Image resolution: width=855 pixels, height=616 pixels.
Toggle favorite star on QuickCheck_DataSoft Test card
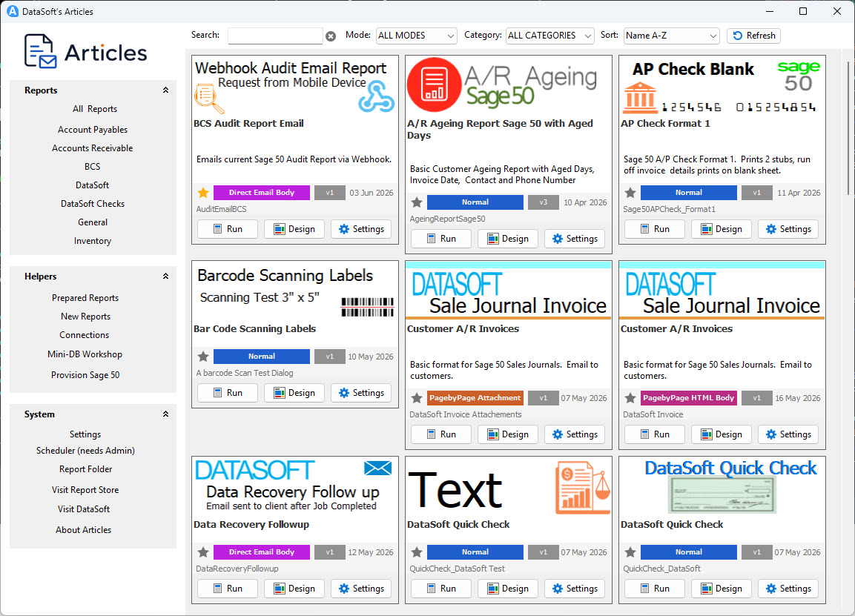(x=417, y=552)
